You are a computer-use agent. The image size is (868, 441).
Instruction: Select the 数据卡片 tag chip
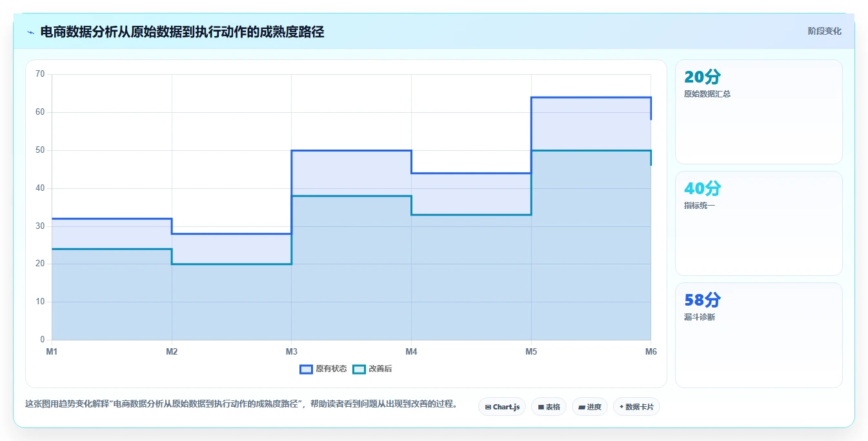pyautogui.click(x=636, y=407)
